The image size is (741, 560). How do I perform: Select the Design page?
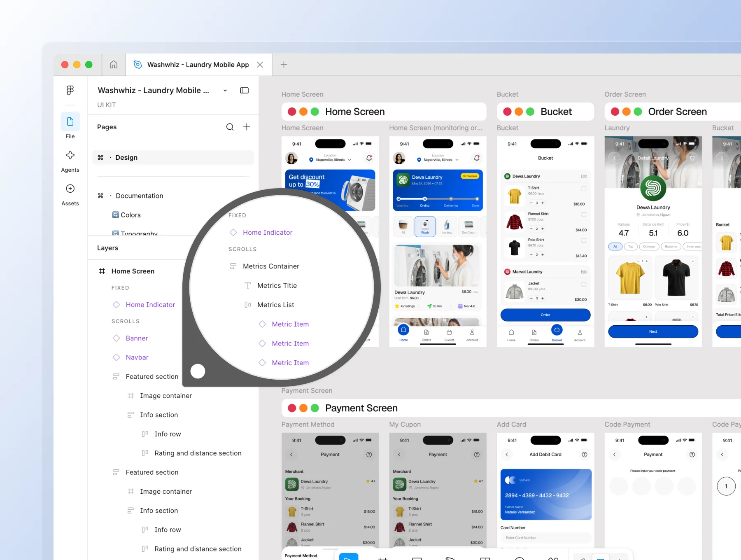tap(173, 157)
